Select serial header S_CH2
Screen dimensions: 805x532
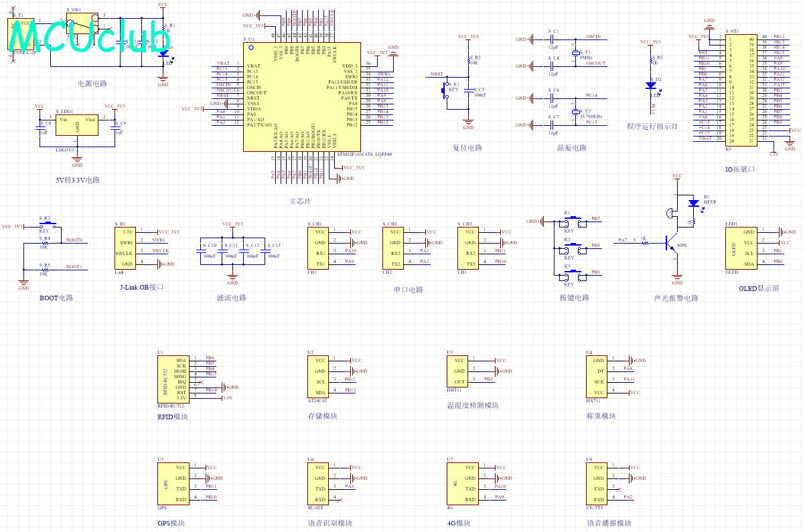[x=394, y=248]
